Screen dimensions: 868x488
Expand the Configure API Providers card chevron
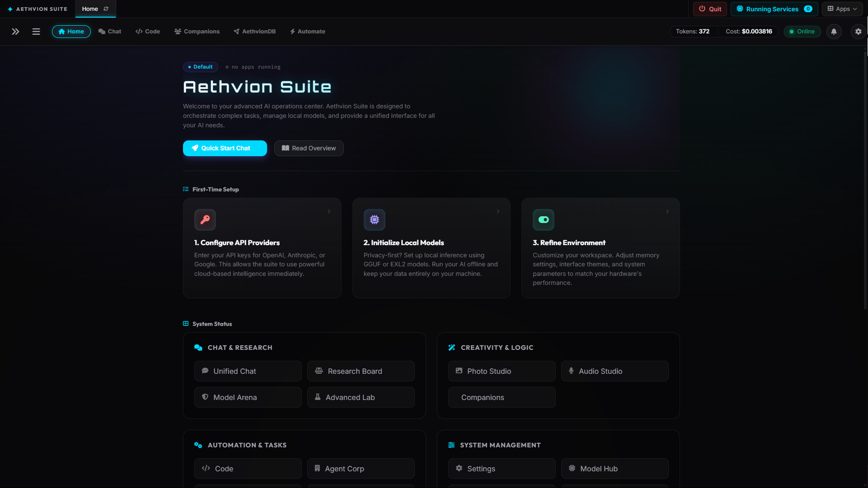(x=329, y=211)
